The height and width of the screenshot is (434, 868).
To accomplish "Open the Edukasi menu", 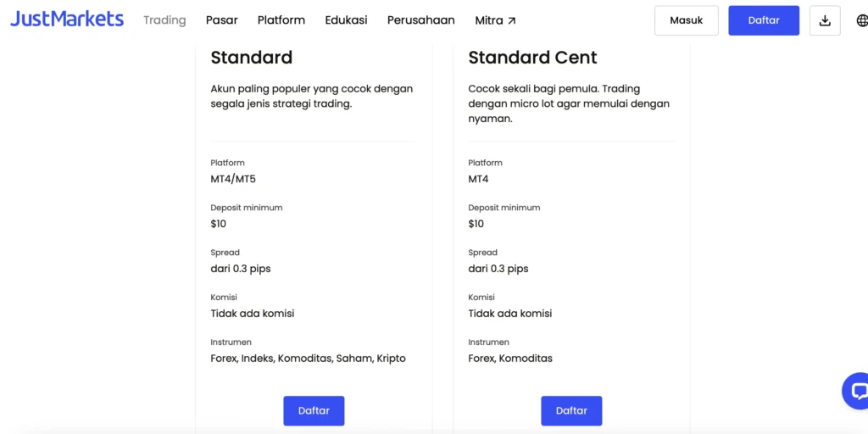I will click(346, 20).
